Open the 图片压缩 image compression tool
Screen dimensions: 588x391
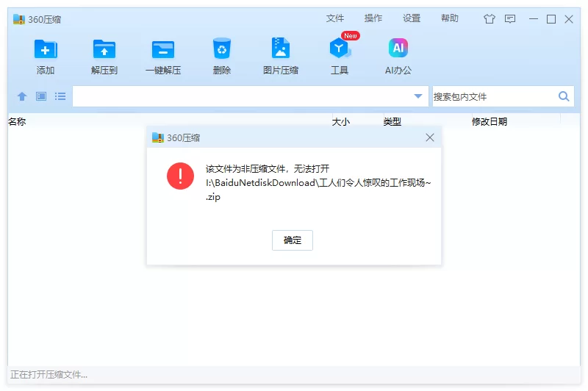click(281, 49)
